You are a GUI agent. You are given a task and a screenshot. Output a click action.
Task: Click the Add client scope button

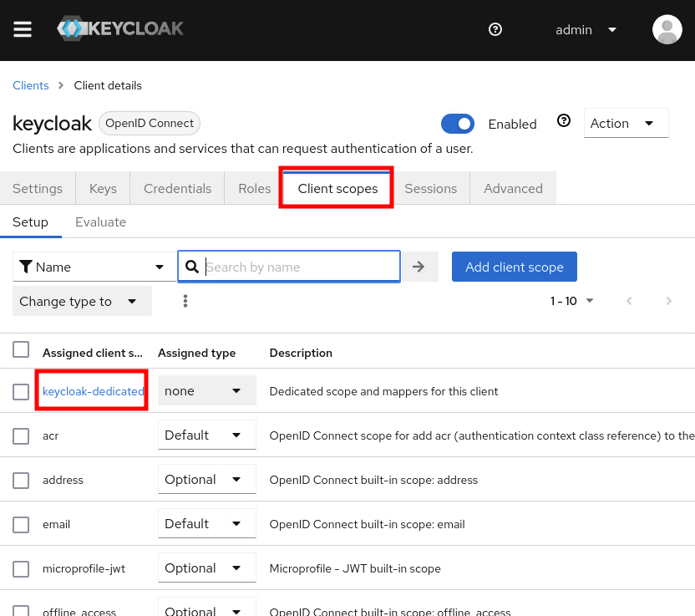point(515,267)
